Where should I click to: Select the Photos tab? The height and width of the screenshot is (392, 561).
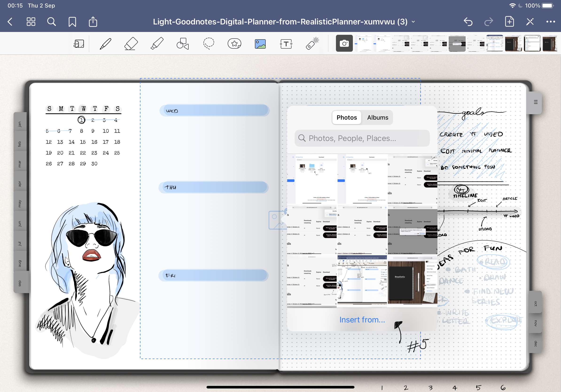347,118
